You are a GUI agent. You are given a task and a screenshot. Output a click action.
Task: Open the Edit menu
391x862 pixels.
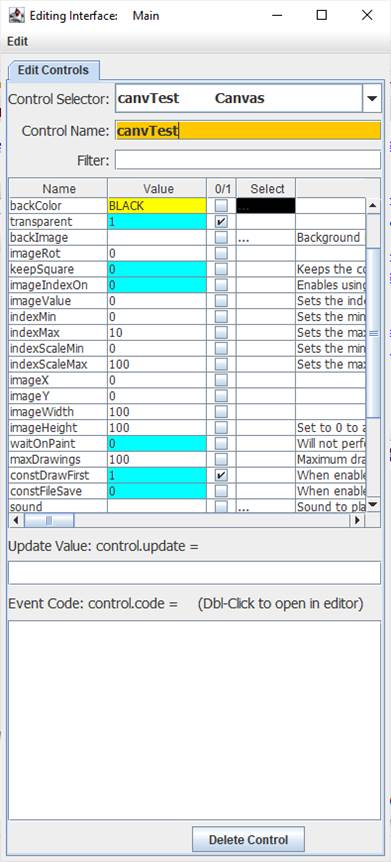coord(18,42)
